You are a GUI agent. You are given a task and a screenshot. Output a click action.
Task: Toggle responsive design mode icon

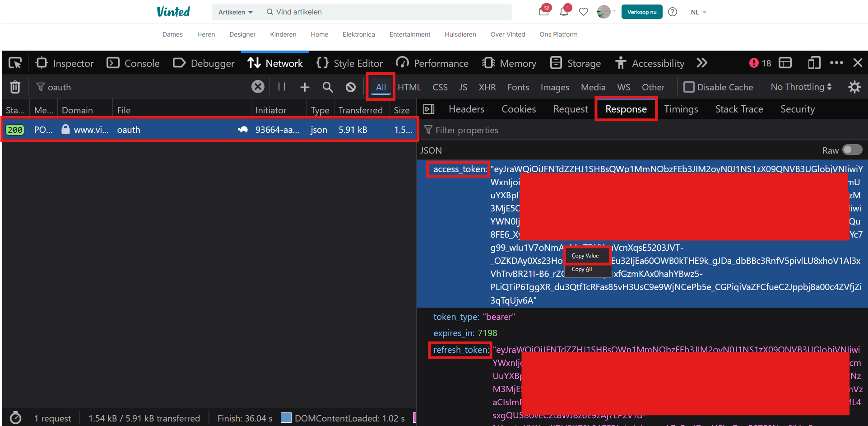pos(814,63)
